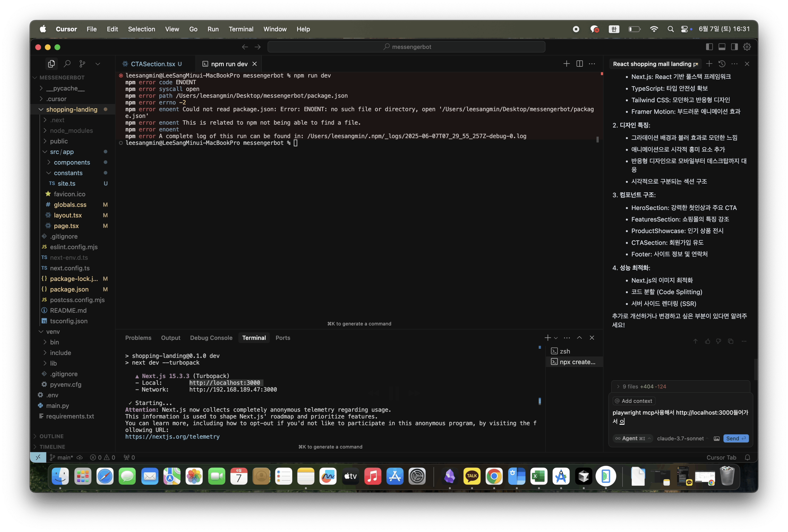Give thumbs up to the response

coord(708,341)
